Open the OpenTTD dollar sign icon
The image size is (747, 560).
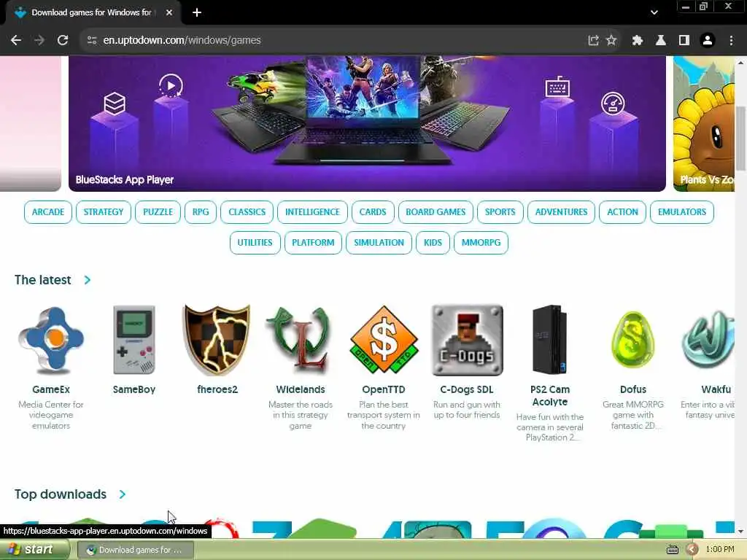click(384, 340)
